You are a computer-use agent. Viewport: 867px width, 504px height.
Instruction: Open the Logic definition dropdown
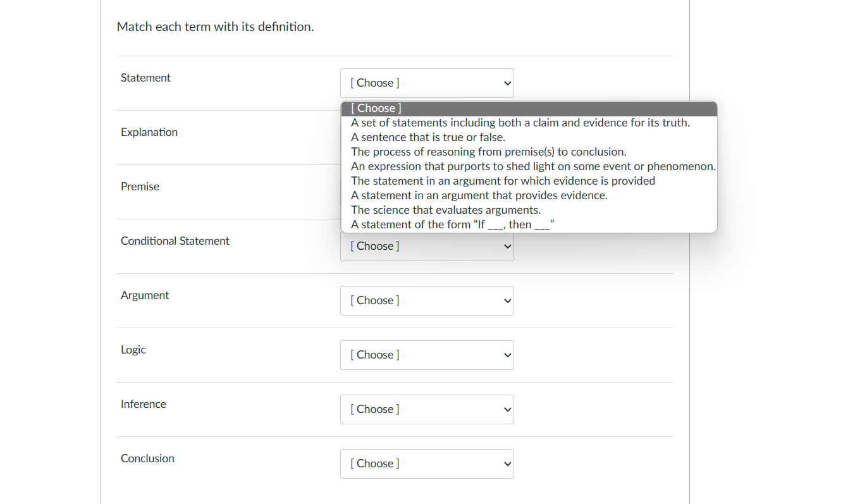pyautogui.click(x=427, y=355)
